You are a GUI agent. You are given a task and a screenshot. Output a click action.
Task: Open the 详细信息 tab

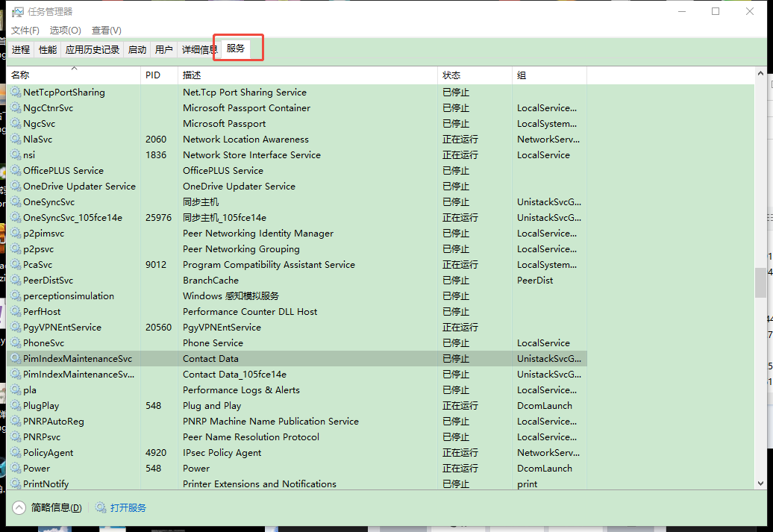(x=199, y=49)
